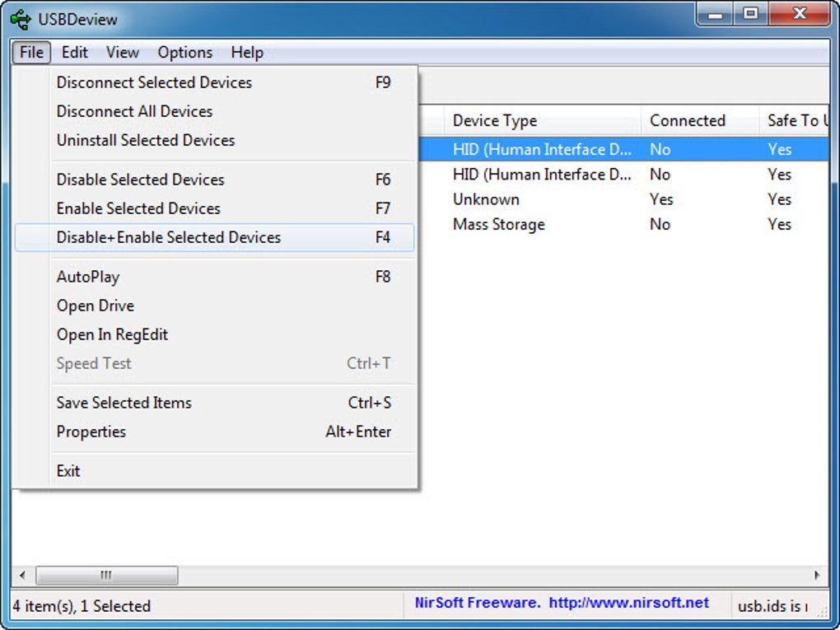Click Uninstall Selected Devices
This screenshot has width=840, height=630.
coord(146,140)
